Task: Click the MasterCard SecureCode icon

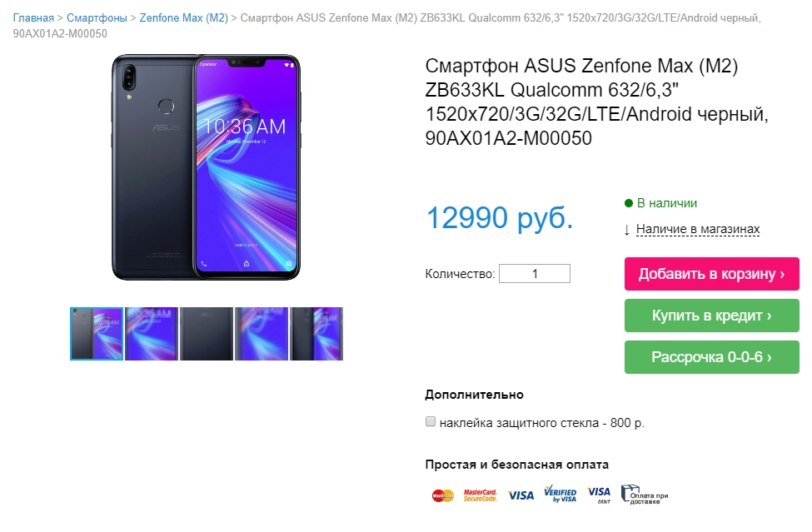Action: (x=480, y=495)
